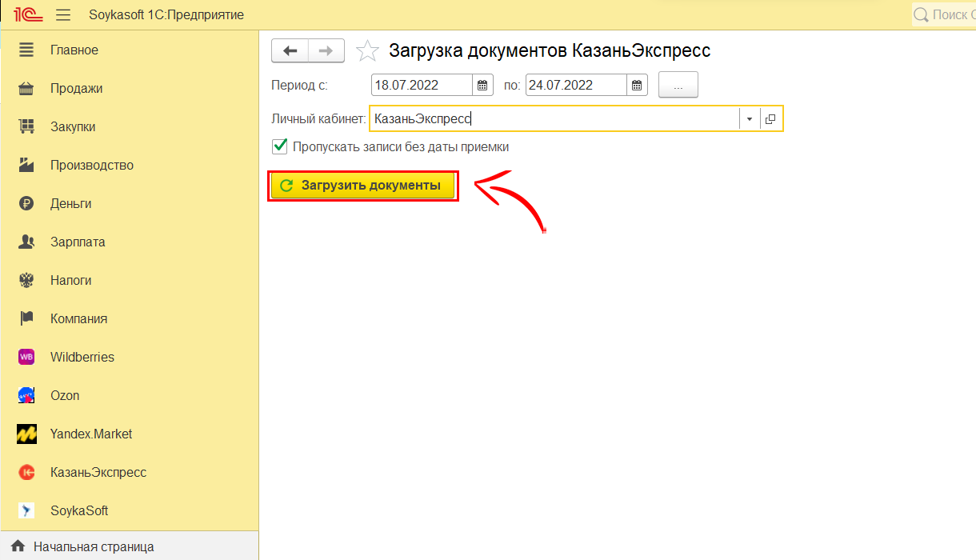Click the Soykasoft 1С:Предприятие title text

click(166, 15)
